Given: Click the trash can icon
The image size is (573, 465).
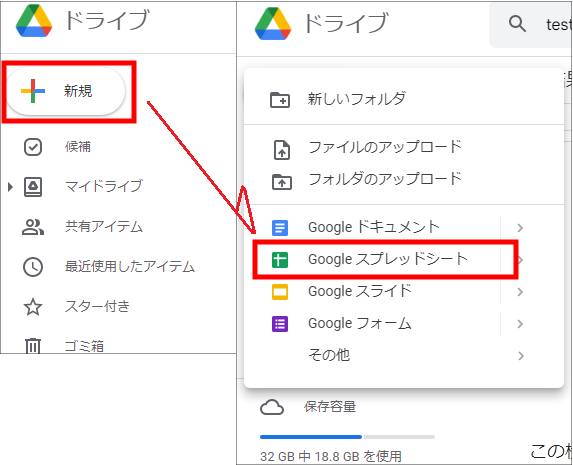Looking at the screenshot, I should click(x=33, y=345).
